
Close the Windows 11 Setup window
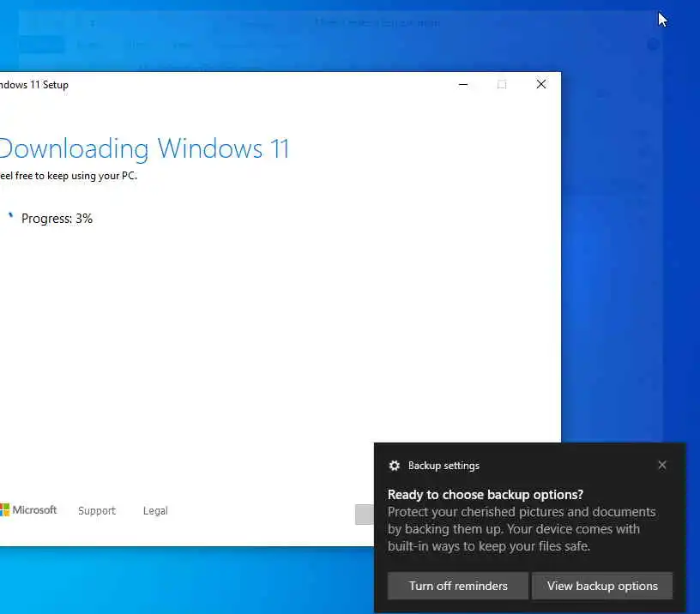tap(541, 84)
